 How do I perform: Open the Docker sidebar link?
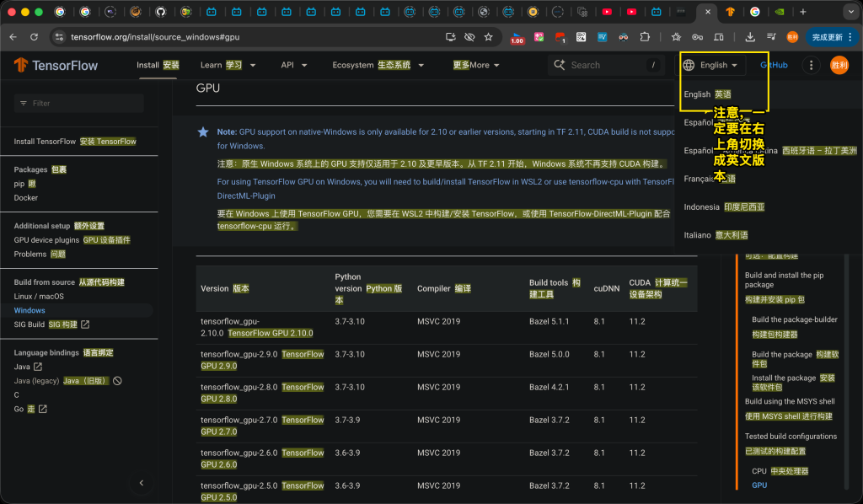[26, 197]
